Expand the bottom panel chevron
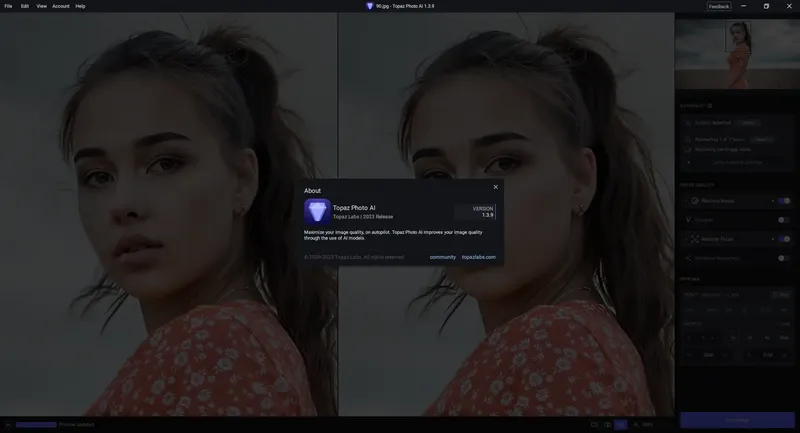Image resolution: width=800 pixels, height=433 pixels. 8,424
